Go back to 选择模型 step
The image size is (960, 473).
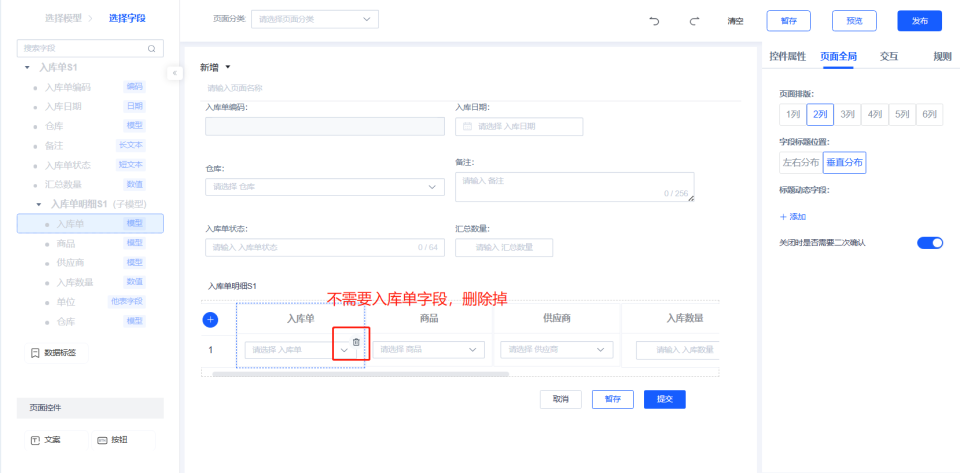click(x=63, y=18)
